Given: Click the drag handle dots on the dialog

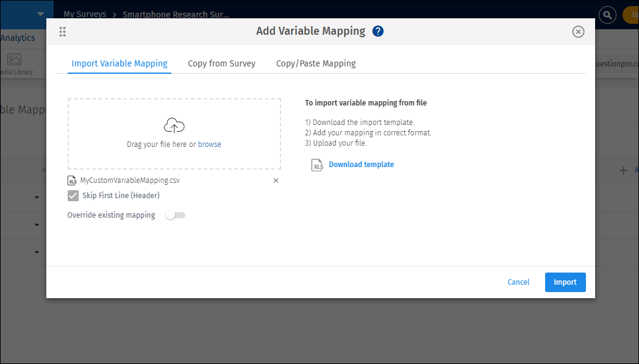Looking at the screenshot, I should click(x=62, y=32).
